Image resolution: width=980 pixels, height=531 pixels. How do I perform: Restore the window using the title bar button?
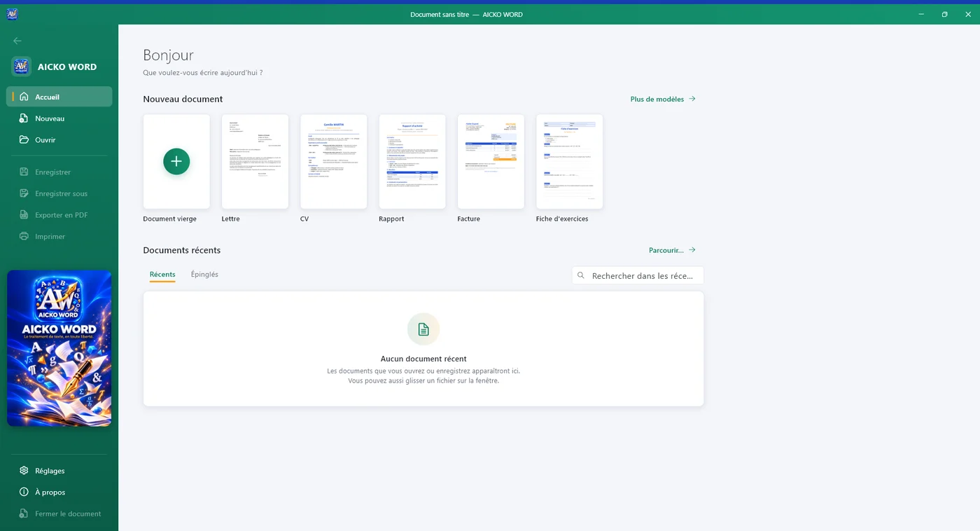point(944,14)
